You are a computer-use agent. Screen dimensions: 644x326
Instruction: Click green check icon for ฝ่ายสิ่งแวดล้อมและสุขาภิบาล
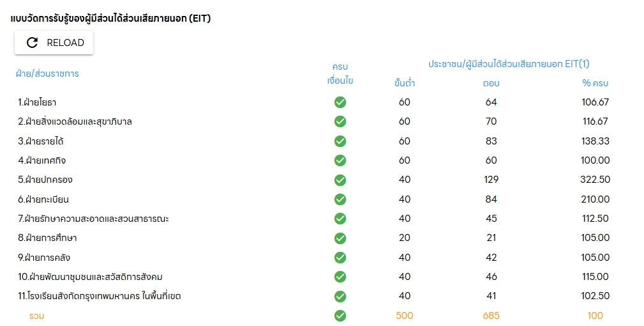coord(340,121)
